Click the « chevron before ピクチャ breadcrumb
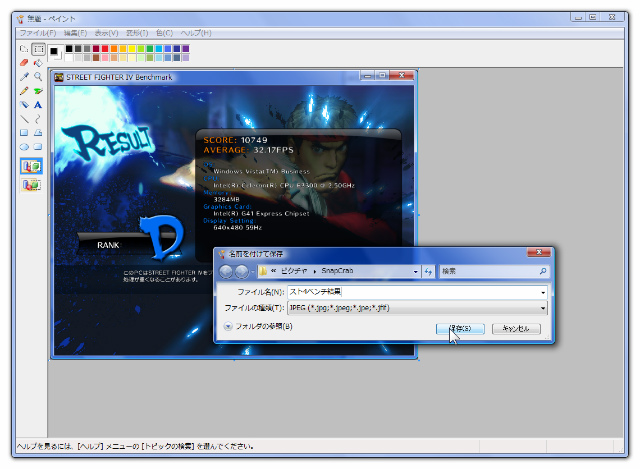The width and height of the screenshot is (640, 469). tap(273, 271)
